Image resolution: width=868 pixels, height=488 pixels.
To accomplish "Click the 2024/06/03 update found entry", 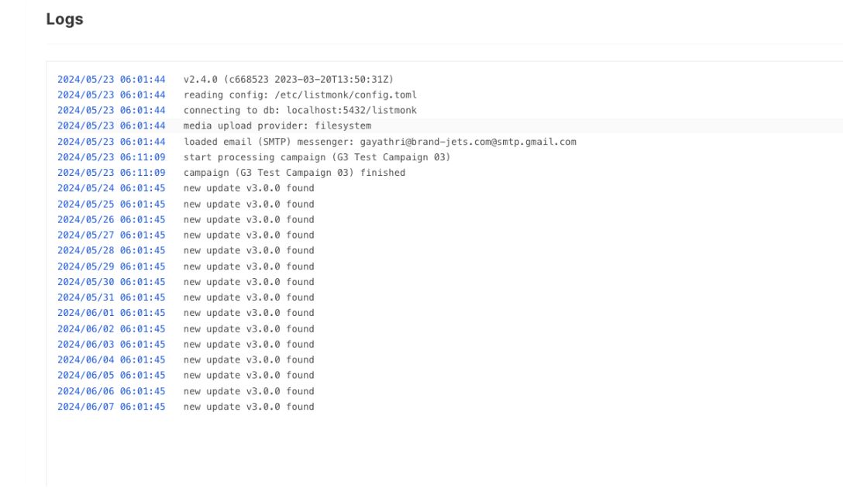I will 249,344.
